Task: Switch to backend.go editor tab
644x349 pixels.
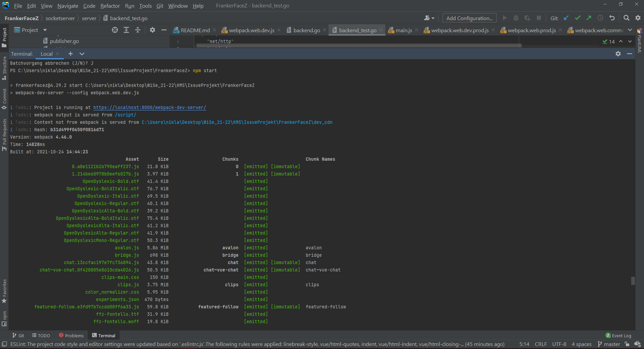Action: (306, 30)
